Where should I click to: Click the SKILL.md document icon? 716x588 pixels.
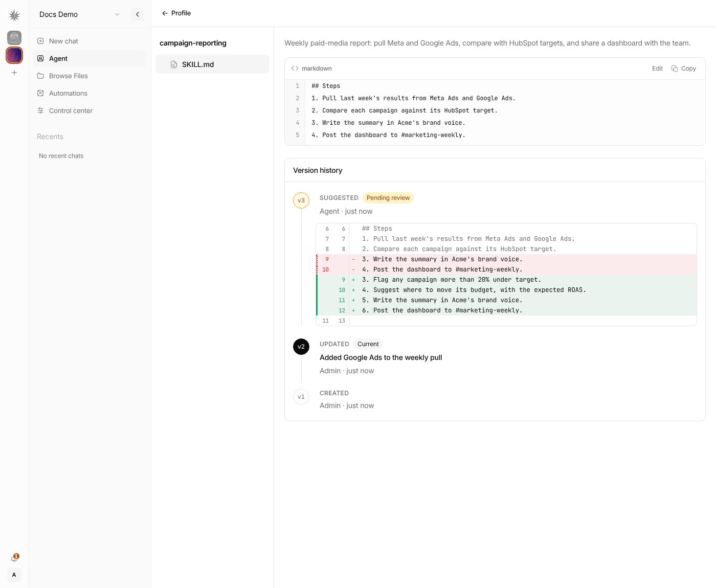coord(174,64)
